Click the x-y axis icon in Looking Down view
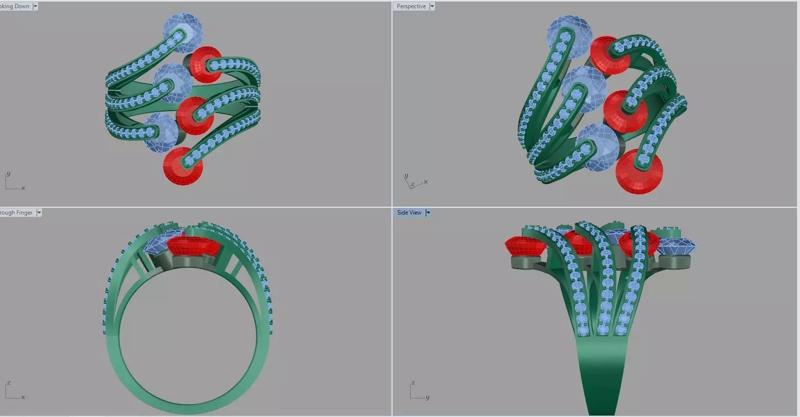 click(x=14, y=181)
